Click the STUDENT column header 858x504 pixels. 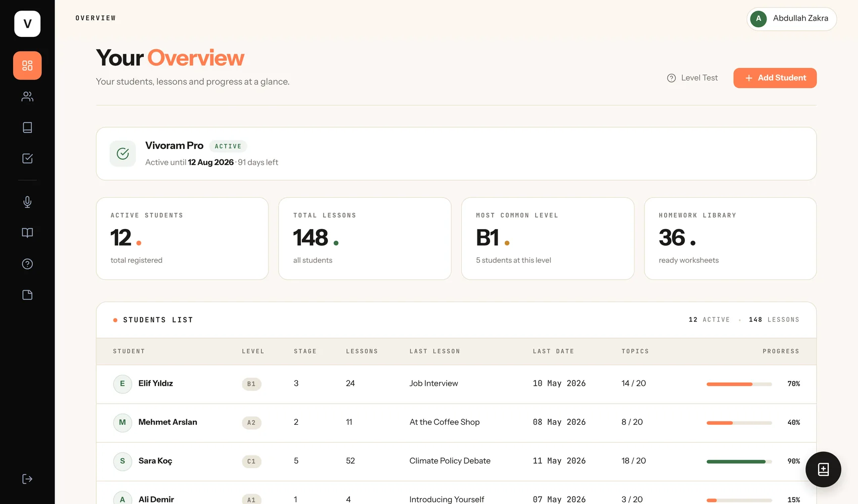tap(129, 352)
